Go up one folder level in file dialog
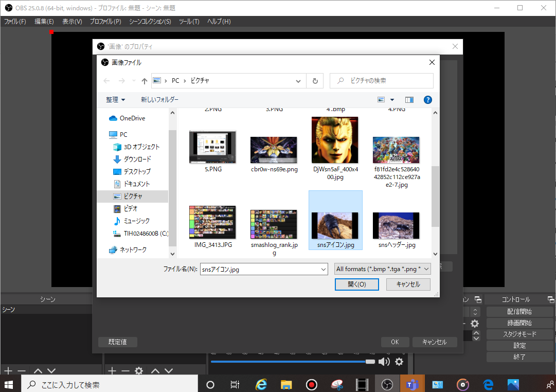This screenshot has height=392, width=556. pyautogui.click(x=145, y=81)
